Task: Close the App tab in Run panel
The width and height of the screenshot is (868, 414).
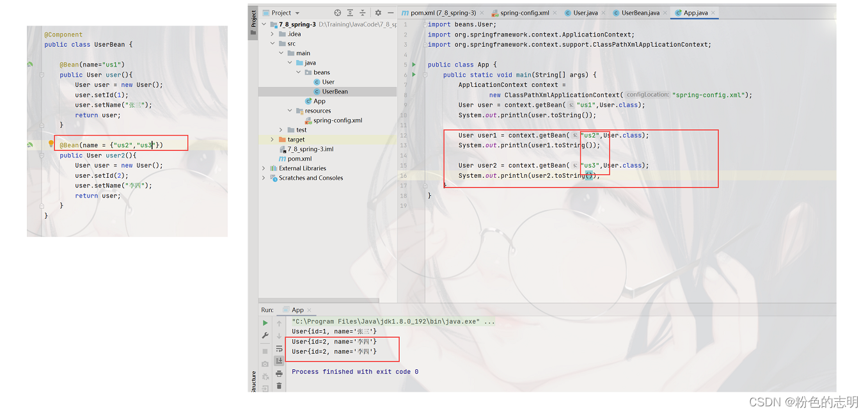Action: click(310, 310)
